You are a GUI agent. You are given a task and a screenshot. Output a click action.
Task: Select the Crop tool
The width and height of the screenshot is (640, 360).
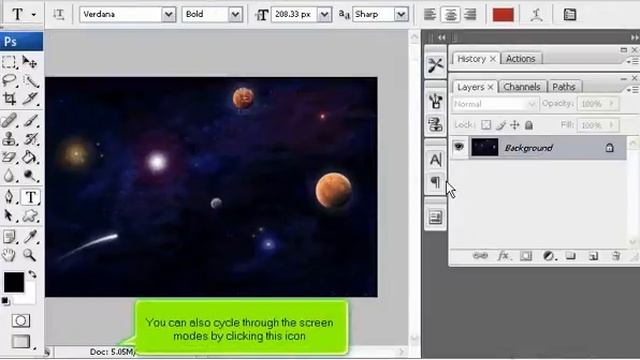click(x=9, y=98)
